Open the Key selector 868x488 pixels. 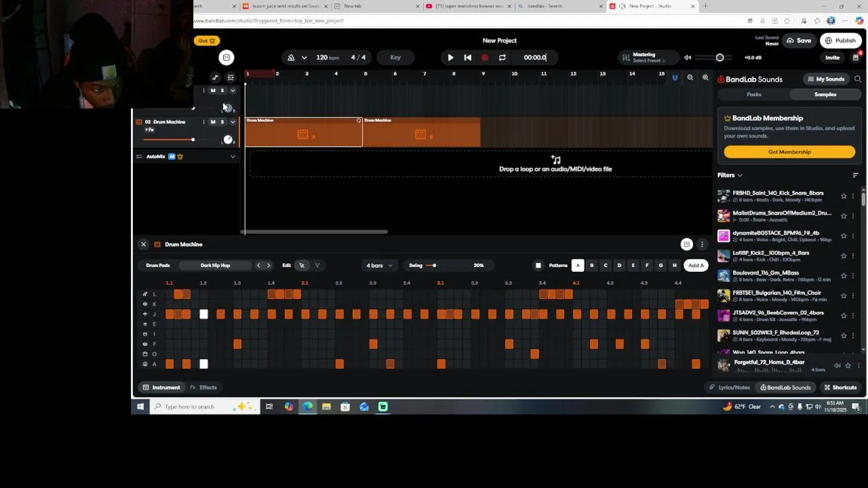click(395, 58)
